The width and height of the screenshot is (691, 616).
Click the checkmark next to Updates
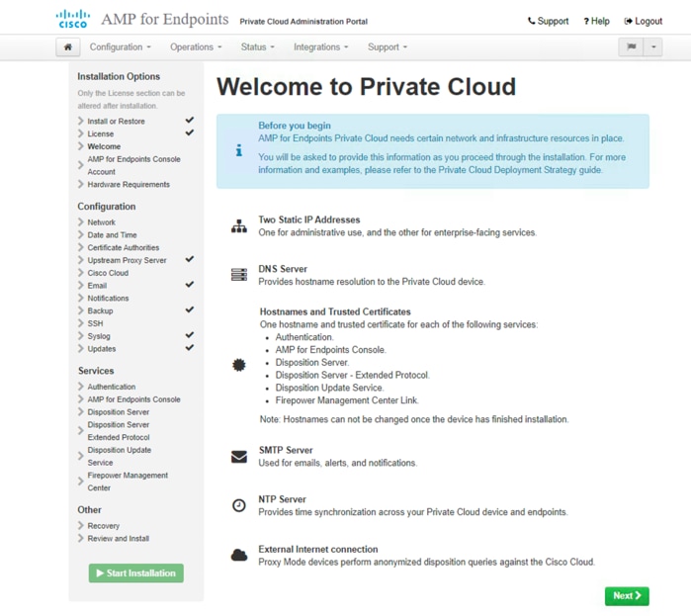click(190, 348)
